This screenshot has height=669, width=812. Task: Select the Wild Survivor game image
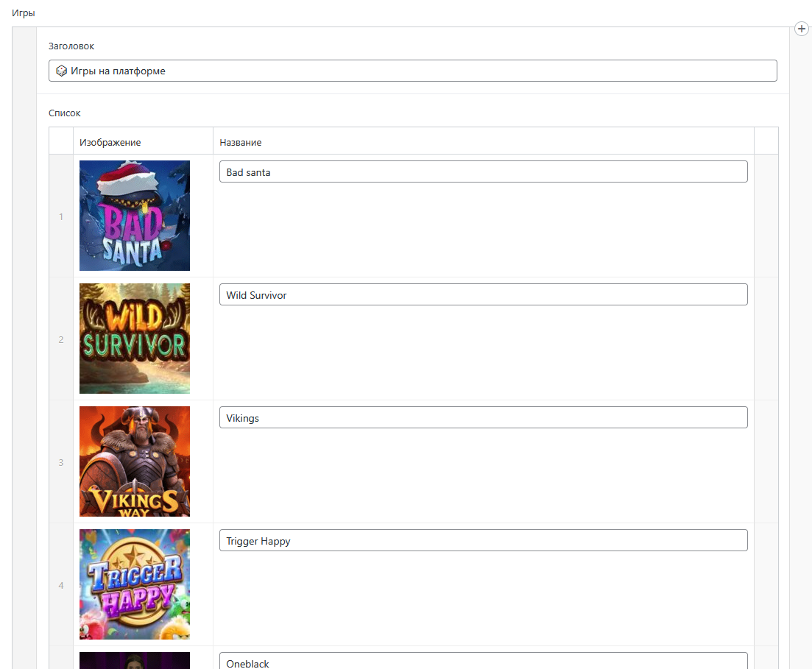pos(135,339)
